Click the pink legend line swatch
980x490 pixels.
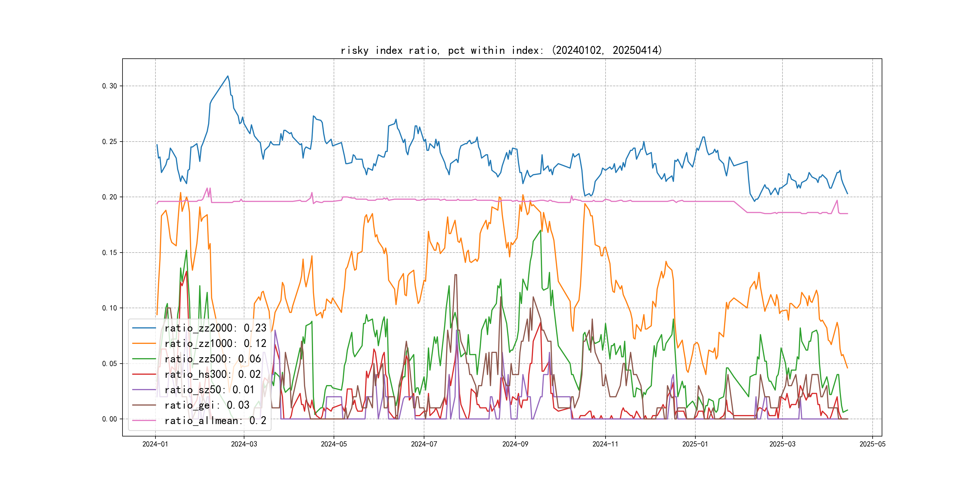pos(144,421)
